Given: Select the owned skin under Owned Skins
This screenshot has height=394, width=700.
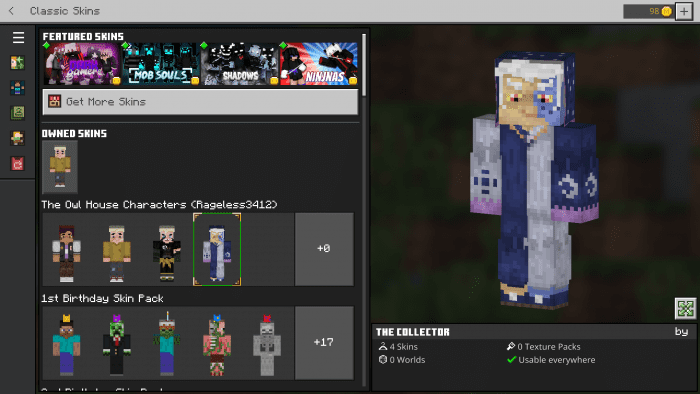Looking at the screenshot, I should (60, 167).
